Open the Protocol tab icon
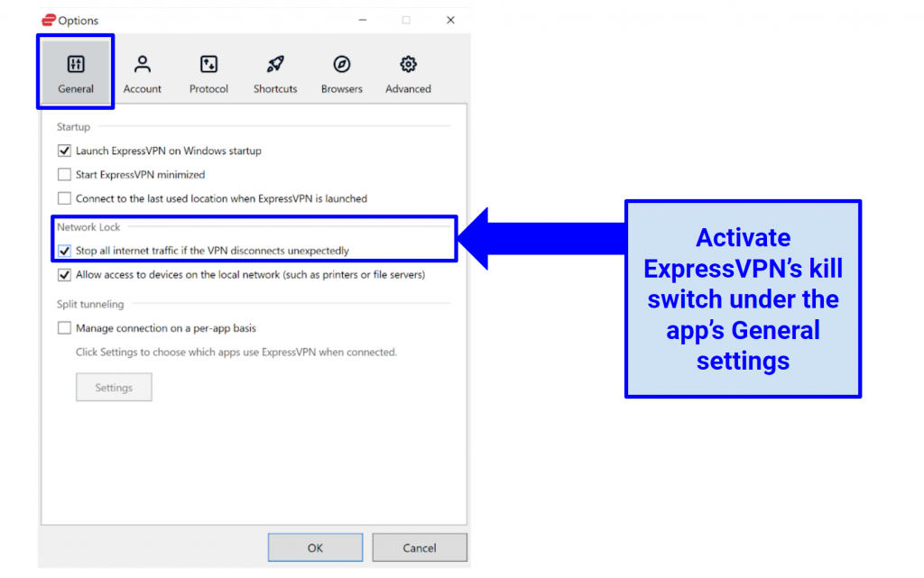 (208, 63)
